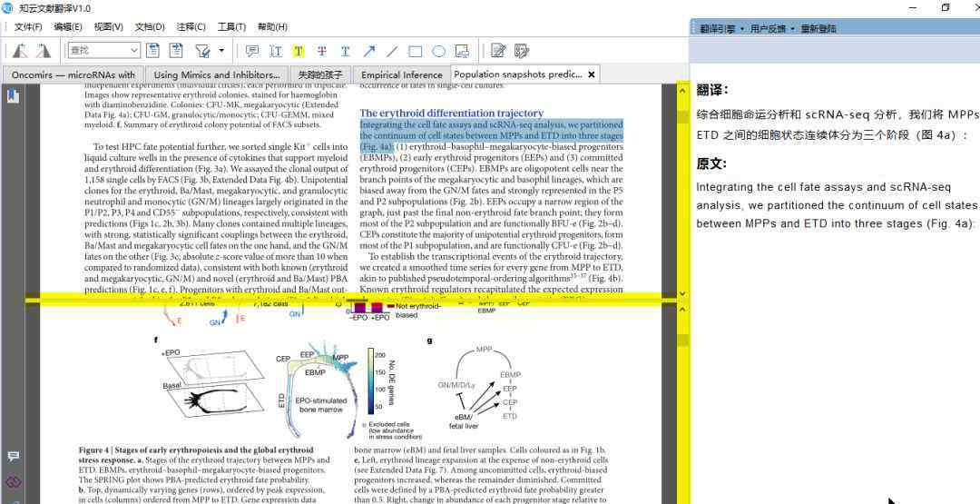This screenshot has height=504, width=980.
Task: Click the rotate counterclockwise icon
Action: coord(19,51)
